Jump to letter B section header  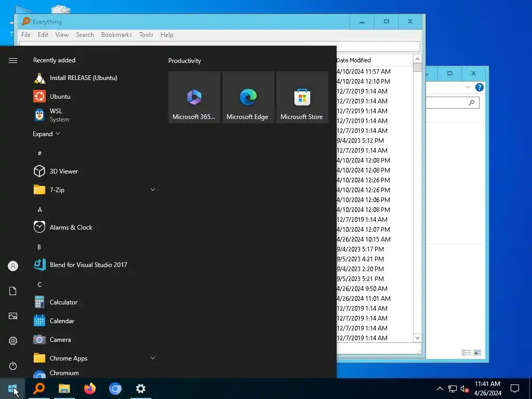[x=39, y=247]
